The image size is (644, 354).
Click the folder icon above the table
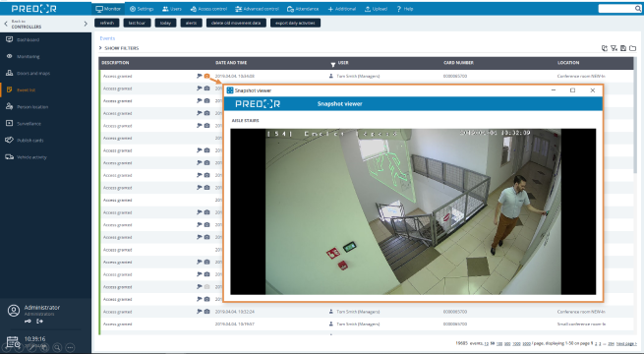point(632,48)
